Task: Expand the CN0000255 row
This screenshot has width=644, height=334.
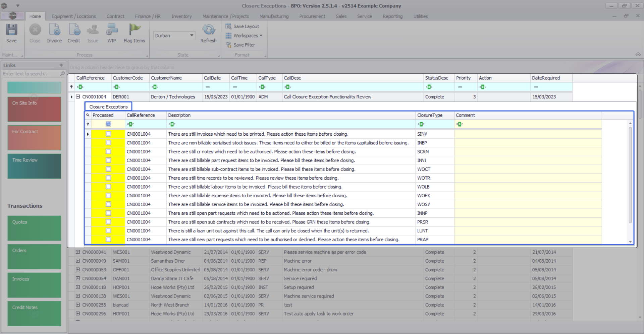Action: (x=78, y=305)
